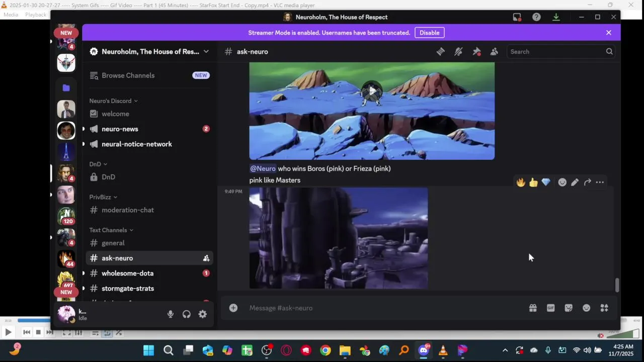Play video in VLC
The image size is (644, 362).
click(x=8, y=332)
